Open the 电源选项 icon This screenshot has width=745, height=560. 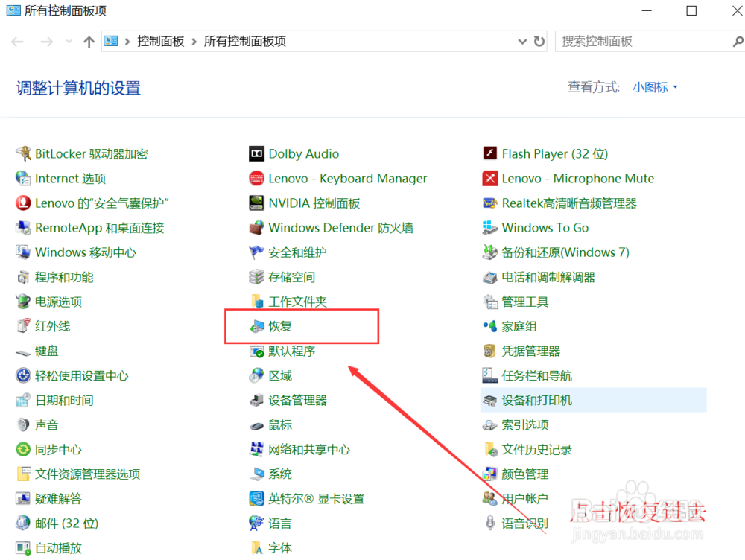(x=23, y=302)
